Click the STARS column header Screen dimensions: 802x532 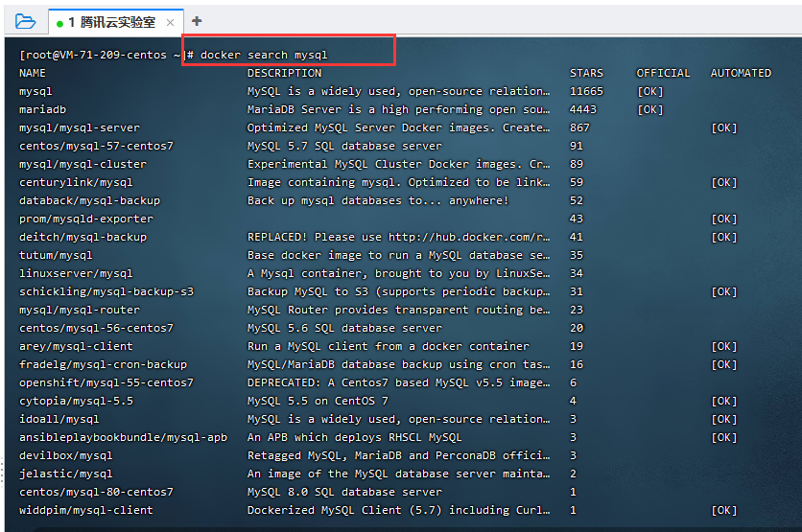pos(586,73)
